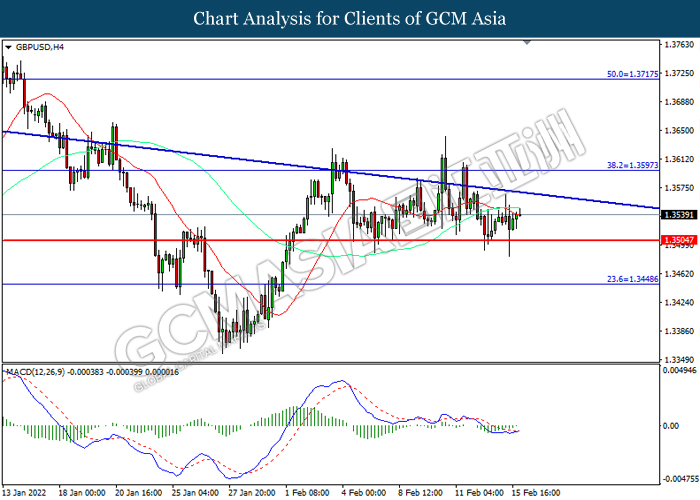Click the Chart Analysis for Clients header title
Screen dimensions: 700x500
[x=350, y=19]
